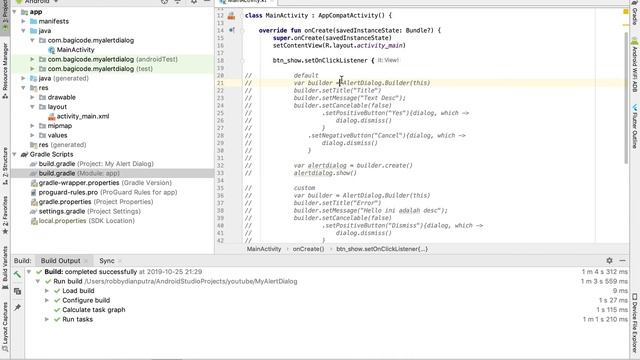Close the Build Output tab

(x=86, y=261)
